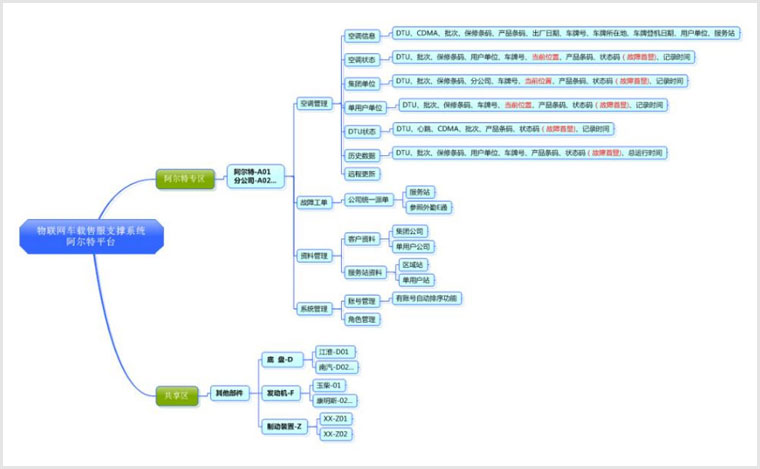The width and height of the screenshot is (760, 469).
Task: Click the 账号管理 node
Action: (361, 300)
